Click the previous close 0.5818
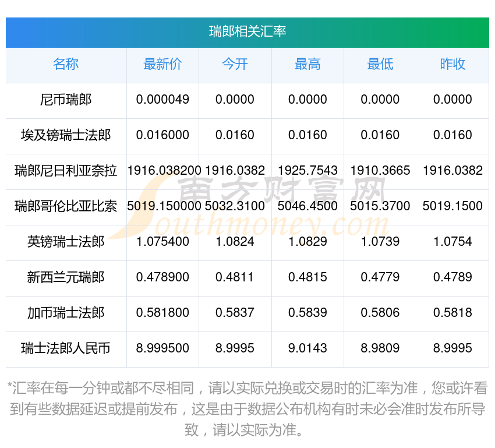Image resolution: width=495 pixels, height=448 pixels. pyautogui.click(x=452, y=313)
